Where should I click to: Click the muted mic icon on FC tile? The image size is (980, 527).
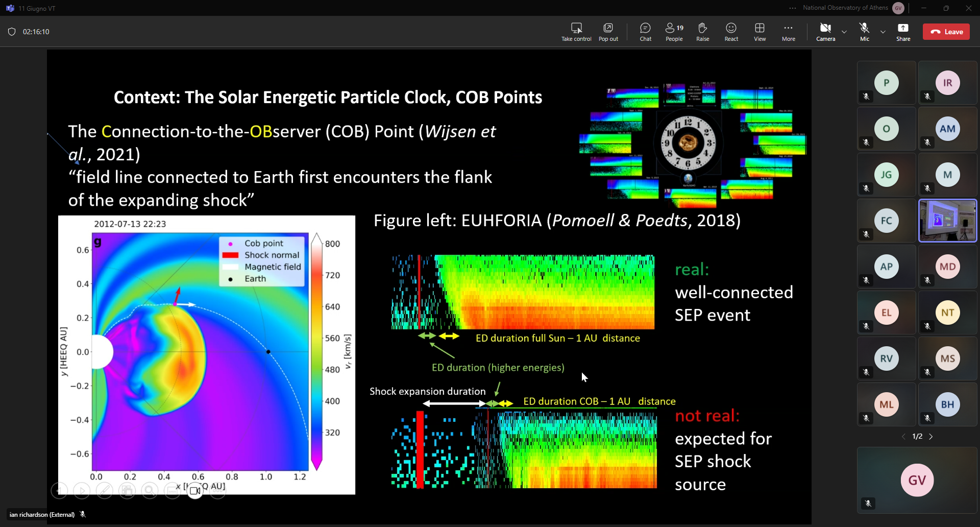tap(866, 234)
